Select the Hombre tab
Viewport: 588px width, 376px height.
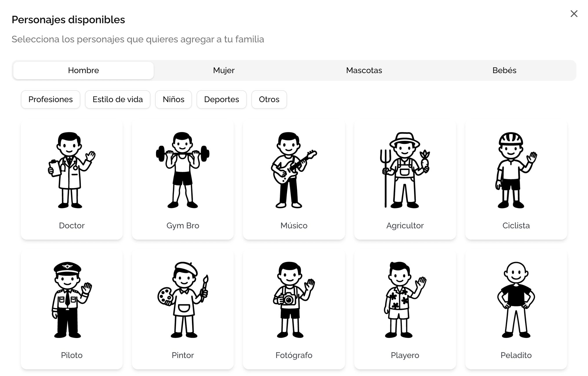point(83,70)
